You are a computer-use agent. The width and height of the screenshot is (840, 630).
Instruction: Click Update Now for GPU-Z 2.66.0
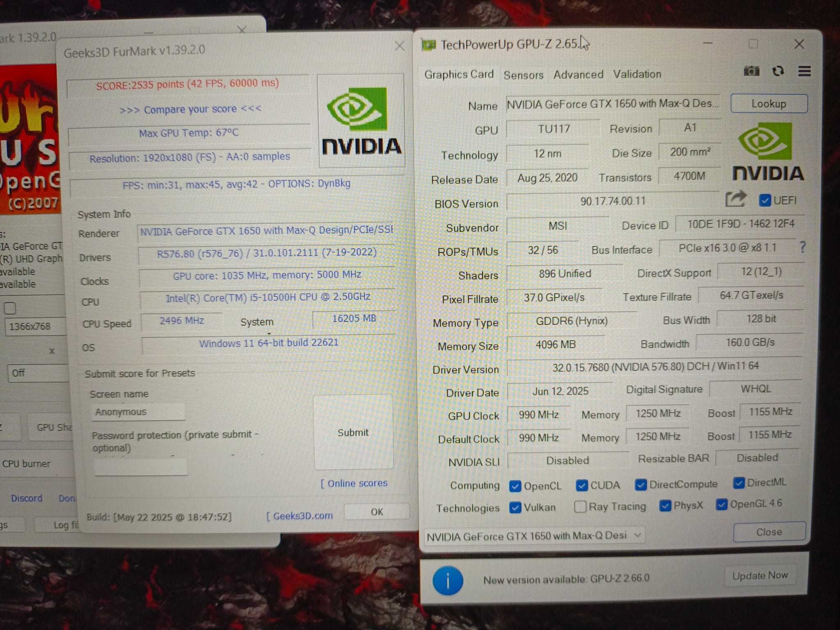coord(760,576)
